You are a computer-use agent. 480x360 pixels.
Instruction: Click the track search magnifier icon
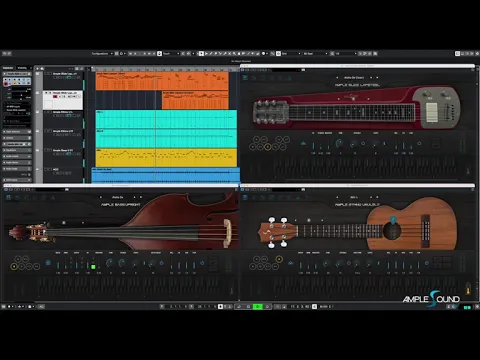pyautogui.click(x=42, y=68)
